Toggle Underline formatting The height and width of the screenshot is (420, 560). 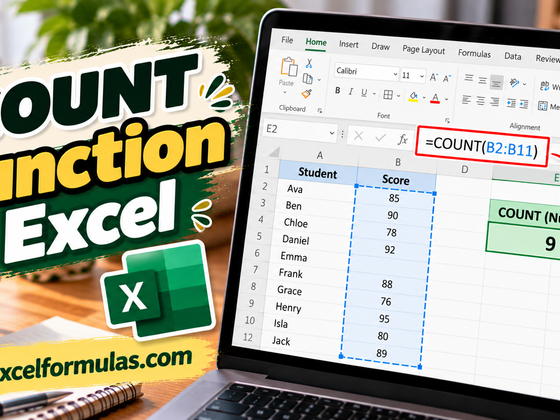pos(364,93)
